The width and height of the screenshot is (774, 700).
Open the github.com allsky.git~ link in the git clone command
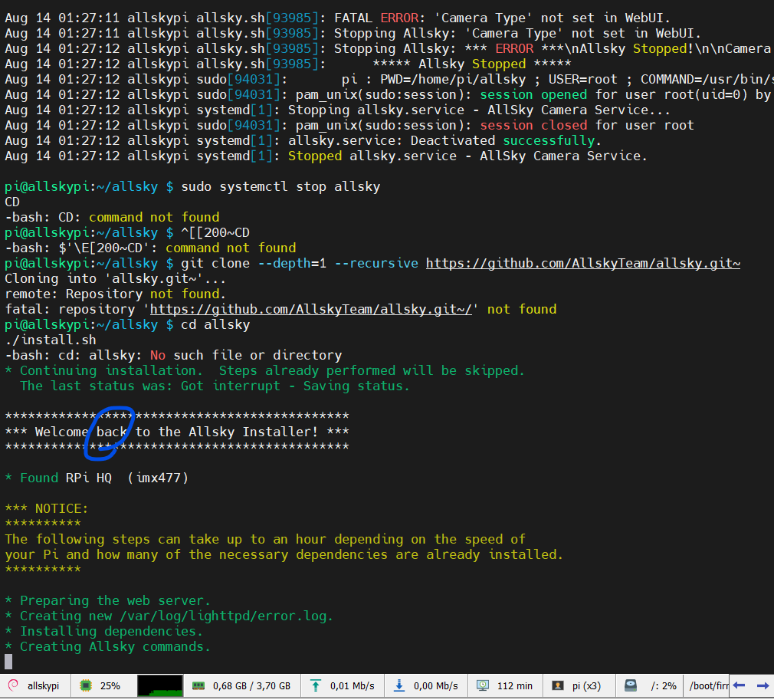point(583,263)
